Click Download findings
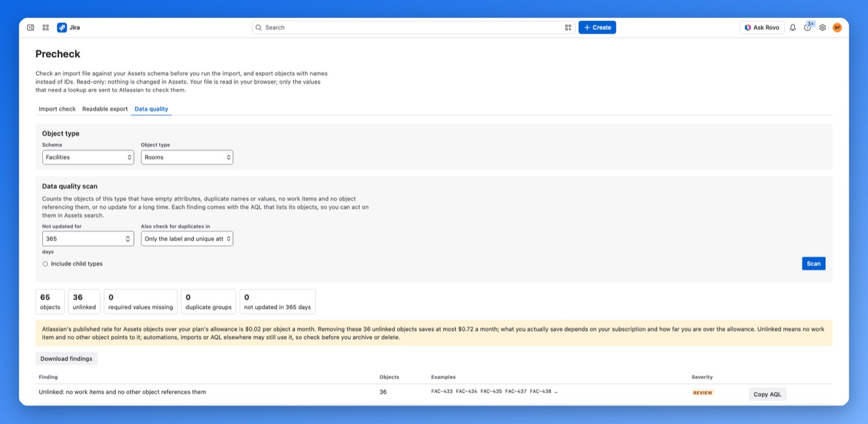The width and height of the screenshot is (868, 424). (x=66, y=359)
